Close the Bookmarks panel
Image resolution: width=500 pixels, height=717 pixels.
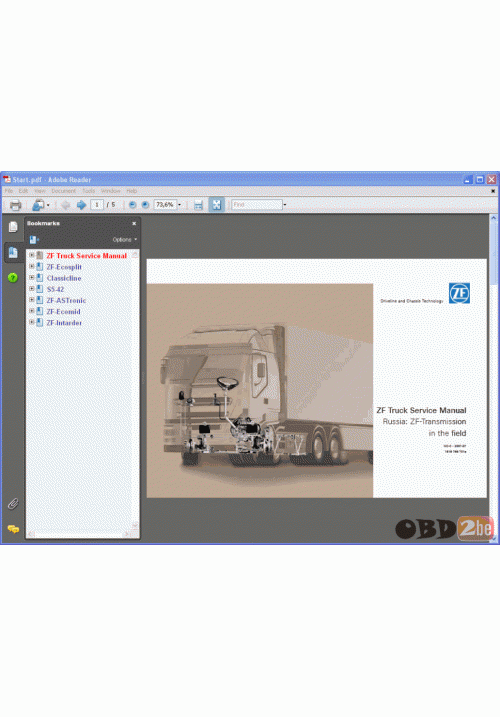pos(134,224)
